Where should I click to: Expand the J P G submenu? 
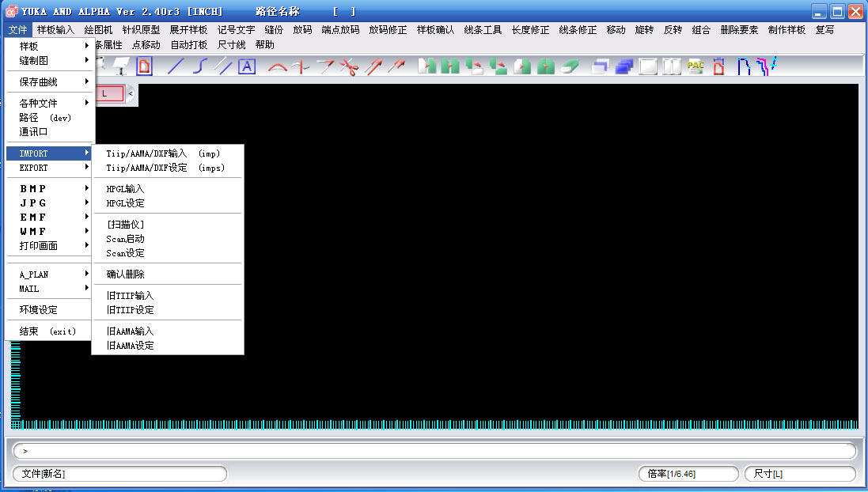49,203
